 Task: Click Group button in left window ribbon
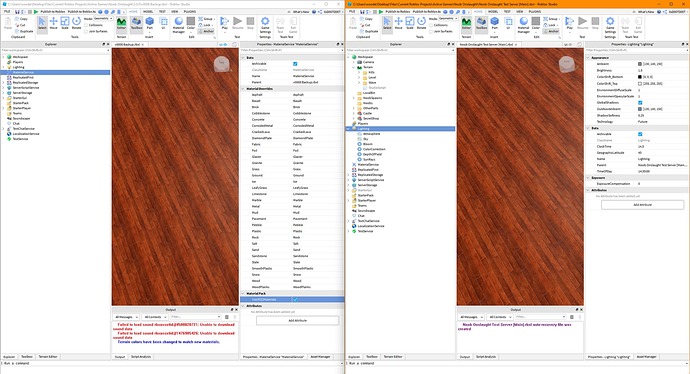pos(206,19)
